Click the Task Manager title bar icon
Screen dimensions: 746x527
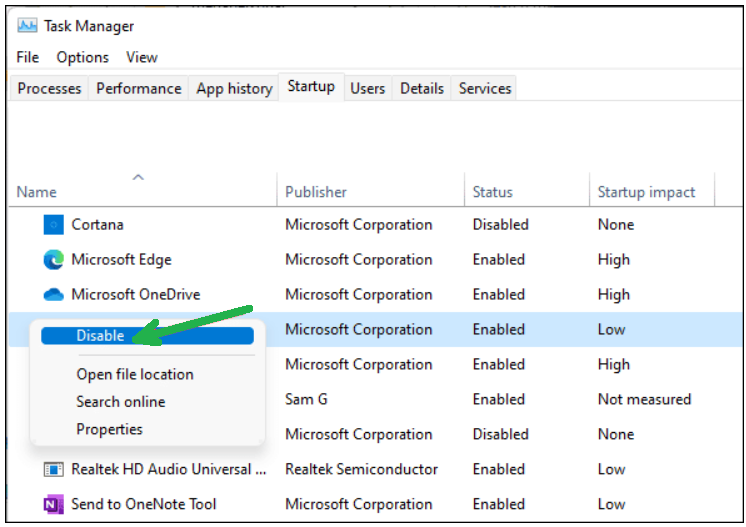point(27,25)
